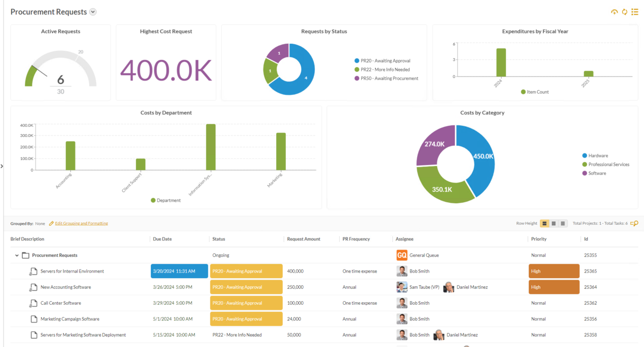Screen dimensions: 644x347
Task: Toggle the tallest row height setting
Action: 545,223
